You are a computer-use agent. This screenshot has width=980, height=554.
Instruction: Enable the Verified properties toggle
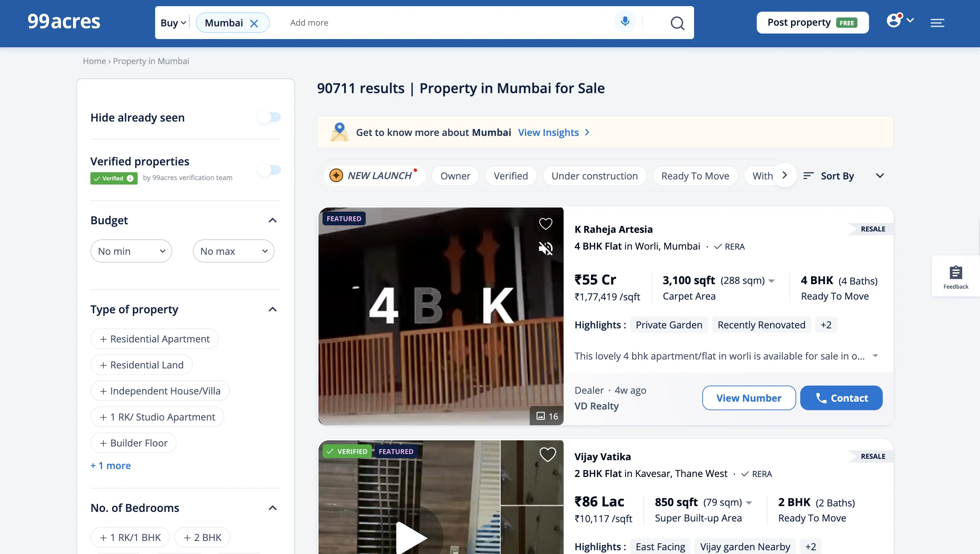coord(269,170)
